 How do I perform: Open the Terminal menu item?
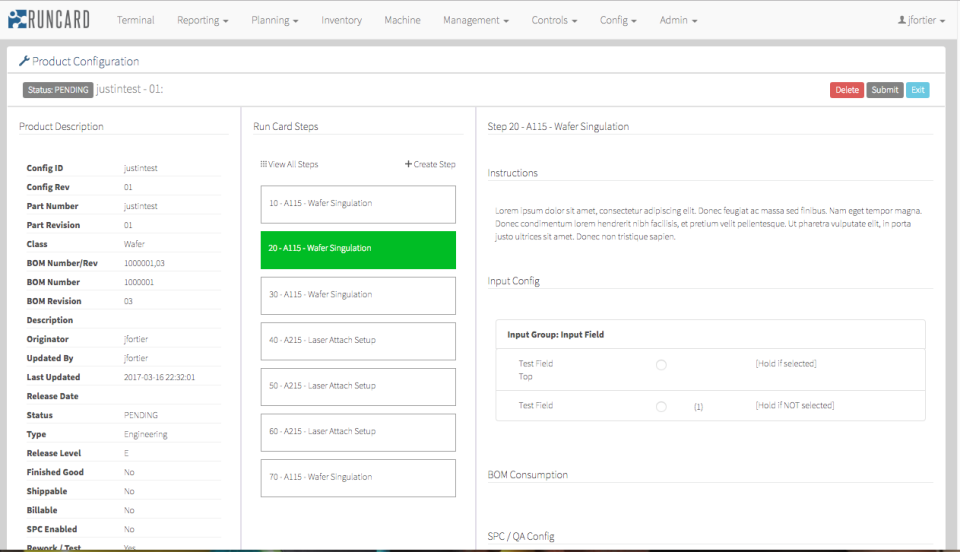[135, 20]
